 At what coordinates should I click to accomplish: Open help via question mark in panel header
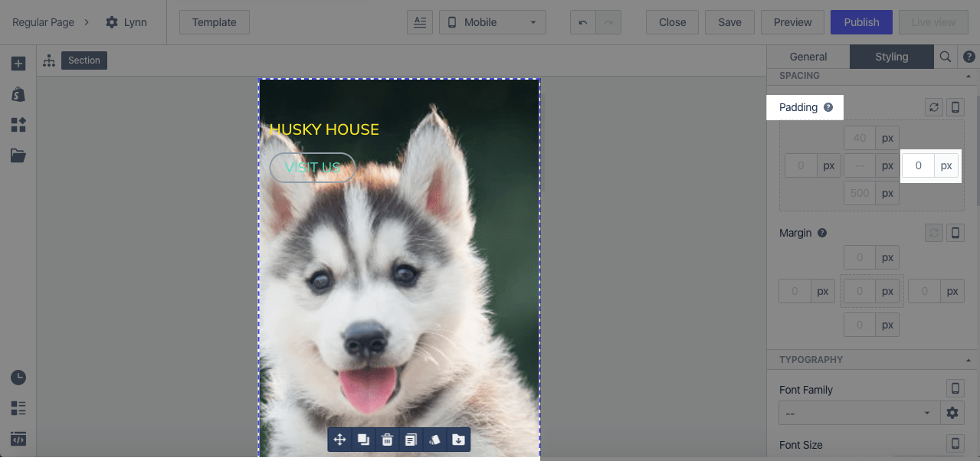[x=969, y=57]
